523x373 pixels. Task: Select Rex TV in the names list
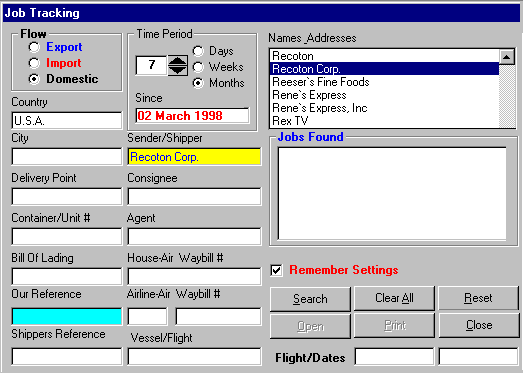pyautogui.click(x=384, y=121)
